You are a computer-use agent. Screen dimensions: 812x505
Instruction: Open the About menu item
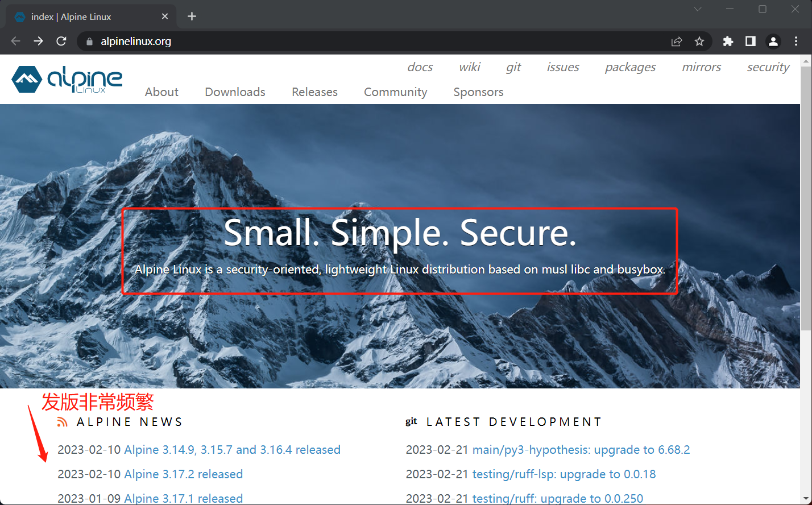(161, 92)
